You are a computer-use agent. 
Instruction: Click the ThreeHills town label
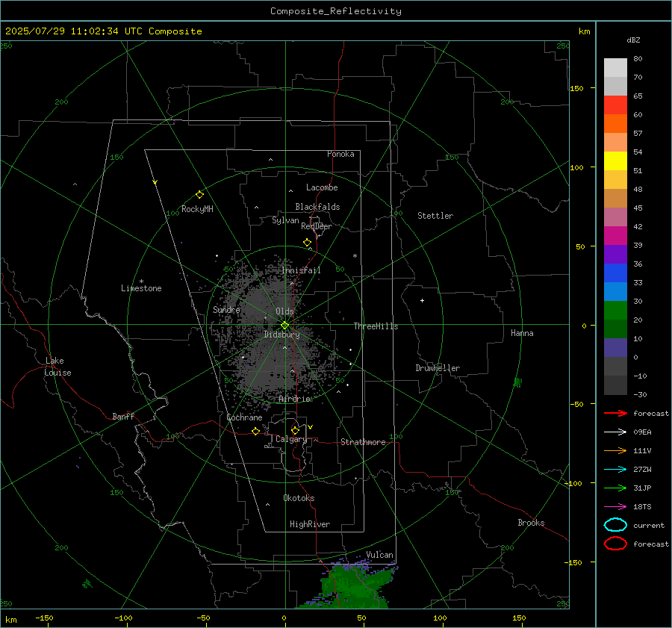(376, 326)
